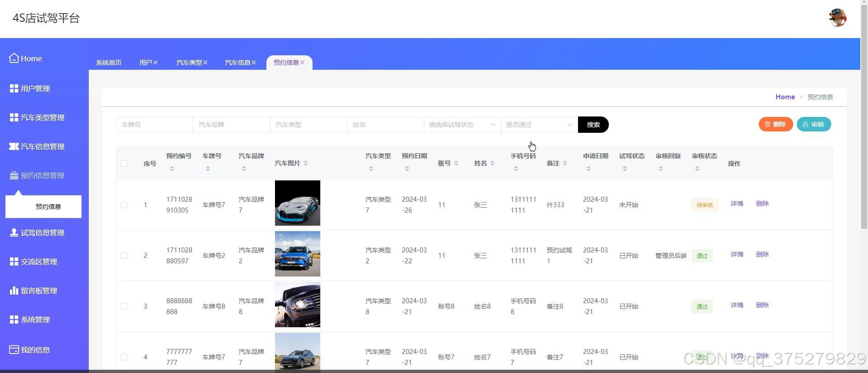Image resolution: width=868 pixels, height=373 pixels.
Task: Switch to the 汽车类型 tab
Action: point(189,63)
